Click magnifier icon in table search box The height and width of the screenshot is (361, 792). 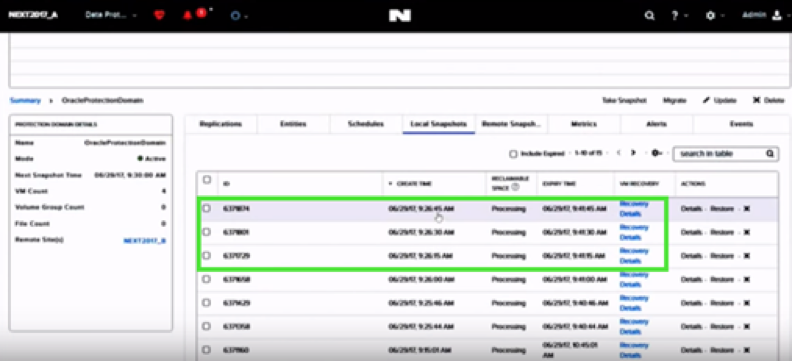pos(769,153)
